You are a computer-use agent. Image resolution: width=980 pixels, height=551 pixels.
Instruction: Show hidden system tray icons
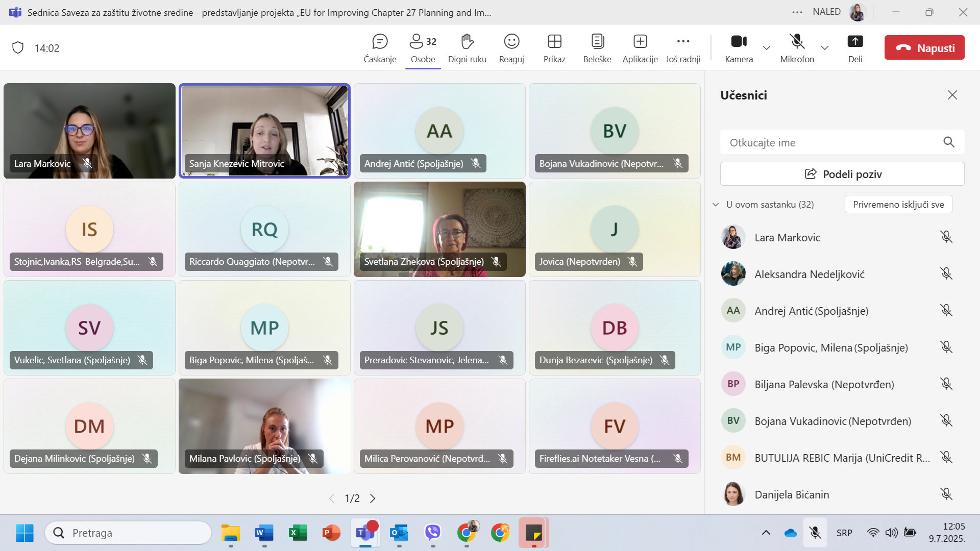pyautogui.click(x=766, y=533)
